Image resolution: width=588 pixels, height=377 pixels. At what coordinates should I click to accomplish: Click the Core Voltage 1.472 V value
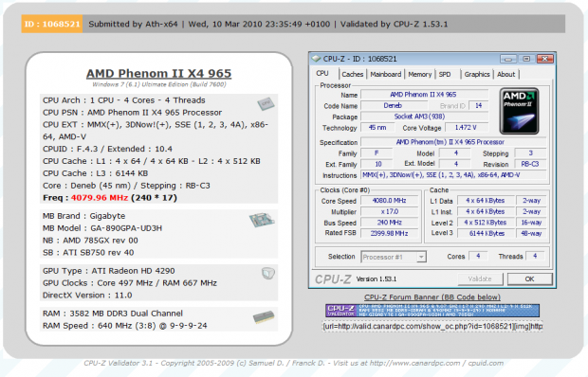pyautogui.click(x=467, y=128)
